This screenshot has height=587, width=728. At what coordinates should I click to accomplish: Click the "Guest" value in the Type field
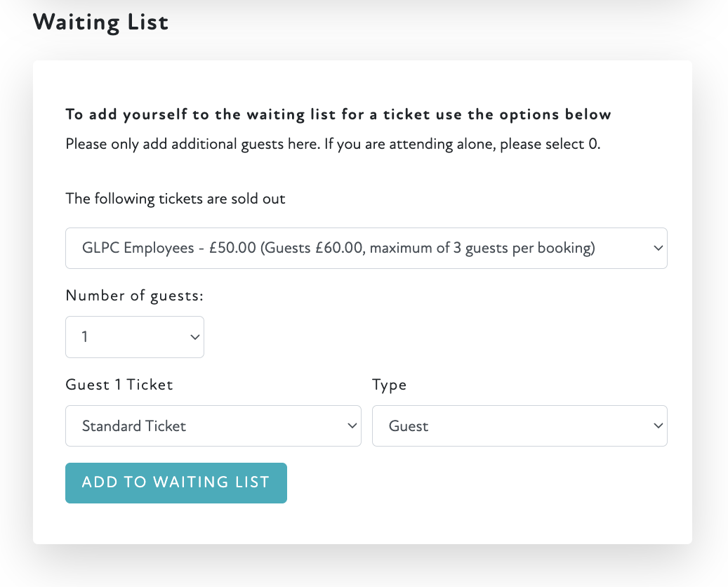tap(409, 426)
